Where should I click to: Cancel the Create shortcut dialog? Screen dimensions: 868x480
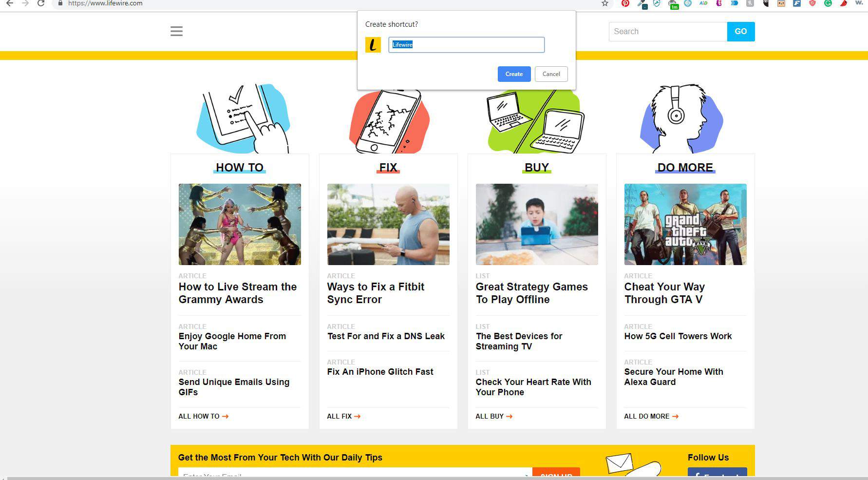coord(551,74)
